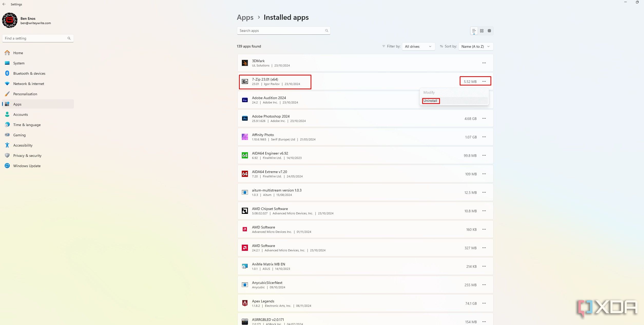Open Windows Update settings
Screen dimensions: 644x325
38,166
